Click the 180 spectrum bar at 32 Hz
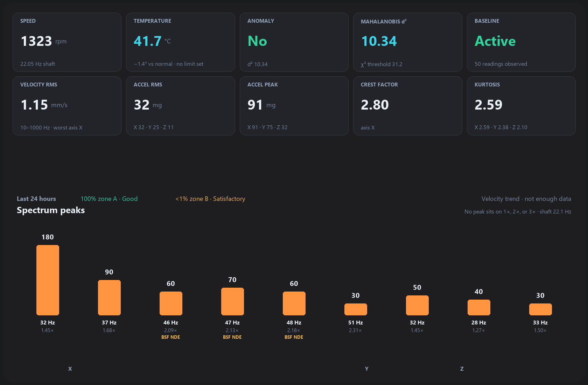 pos(48,280)
